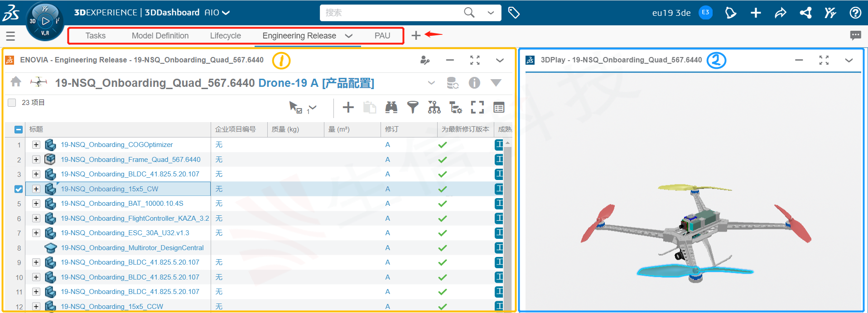Click the funnel filter icon
This screenshot has height=313, width=868.
413,107
